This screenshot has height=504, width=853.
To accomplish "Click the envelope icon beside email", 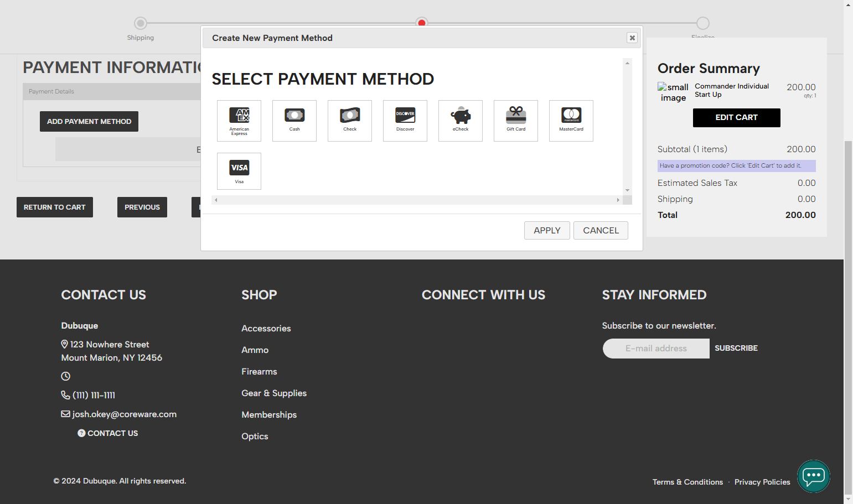I will coord(65,414).
